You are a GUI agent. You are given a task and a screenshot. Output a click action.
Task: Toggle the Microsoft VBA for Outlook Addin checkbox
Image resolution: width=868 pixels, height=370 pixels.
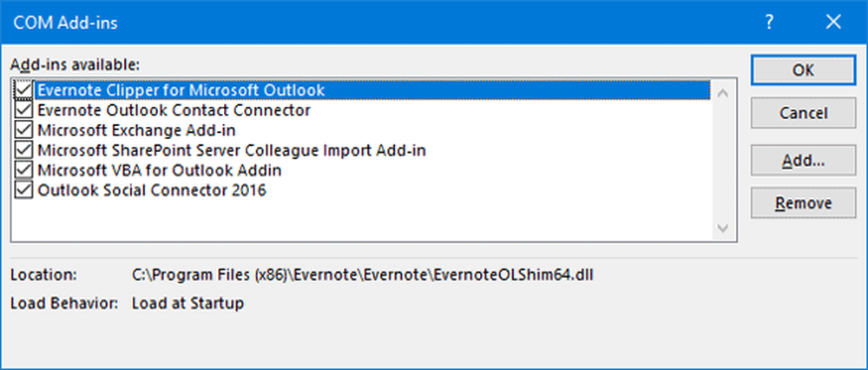[23, 170]
